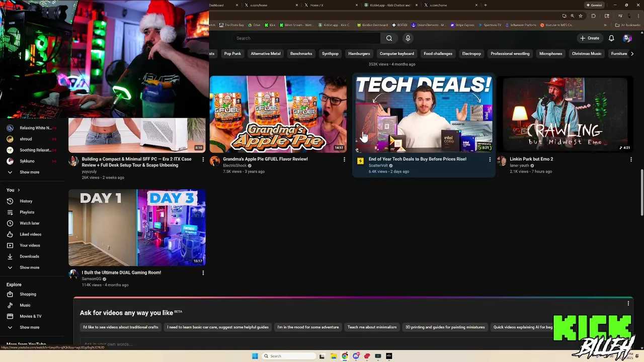Image resolution: width=644 pixels, height=362 pixels.
Task: Open the You section chevron
Action: click(19, 190)
